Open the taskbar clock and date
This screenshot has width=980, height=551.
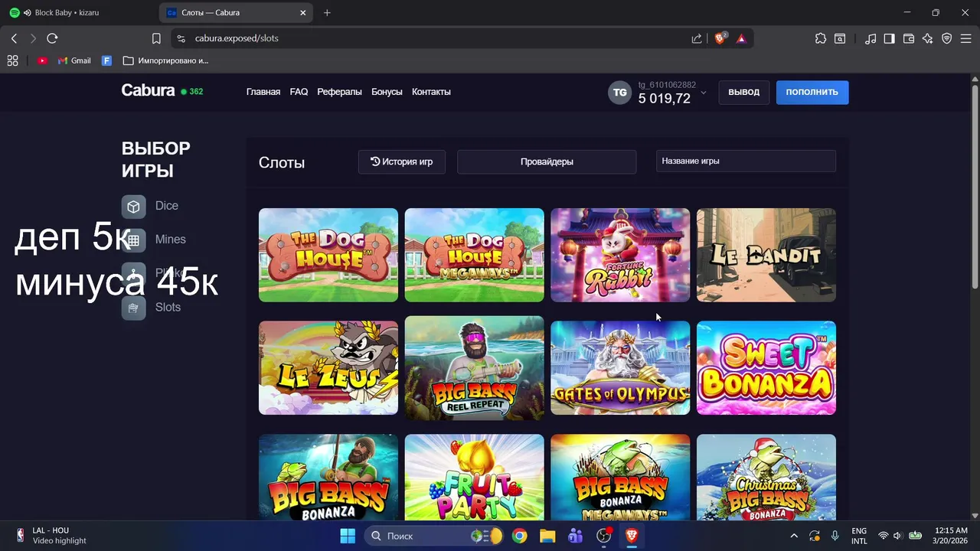pyautogui.click(x=951, y=536)
